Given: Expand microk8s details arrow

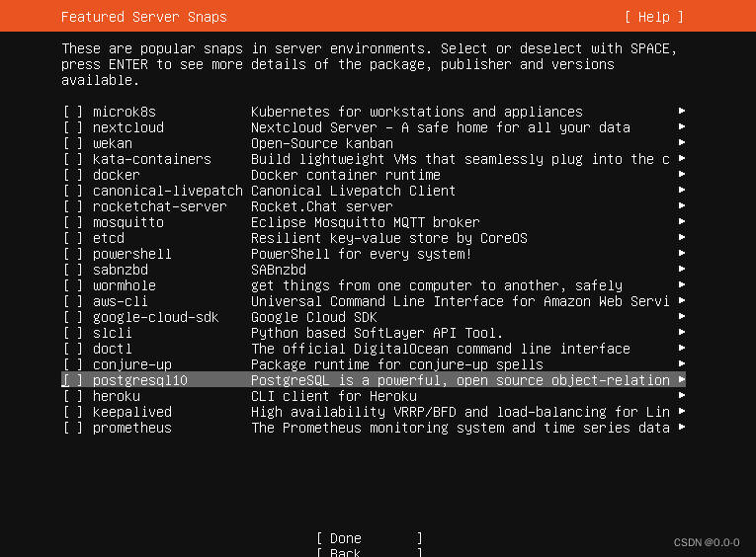Looking at the screenshot, I should coord(682,111).
